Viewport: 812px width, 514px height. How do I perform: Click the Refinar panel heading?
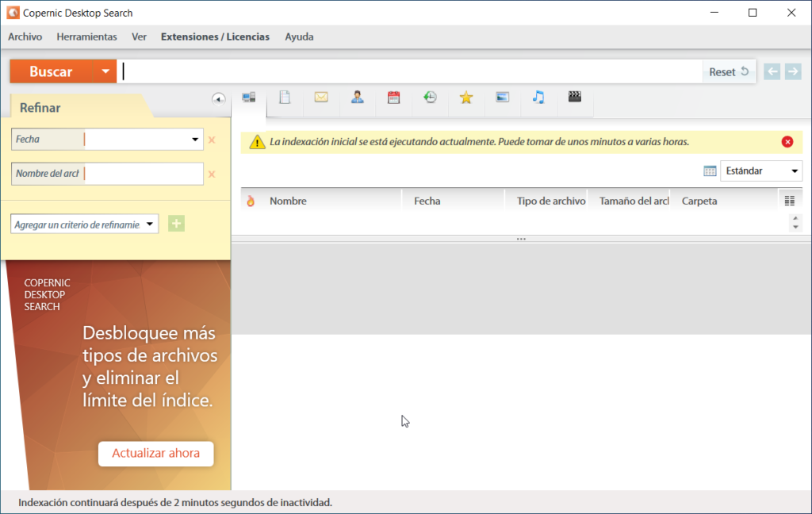(40, 108)
